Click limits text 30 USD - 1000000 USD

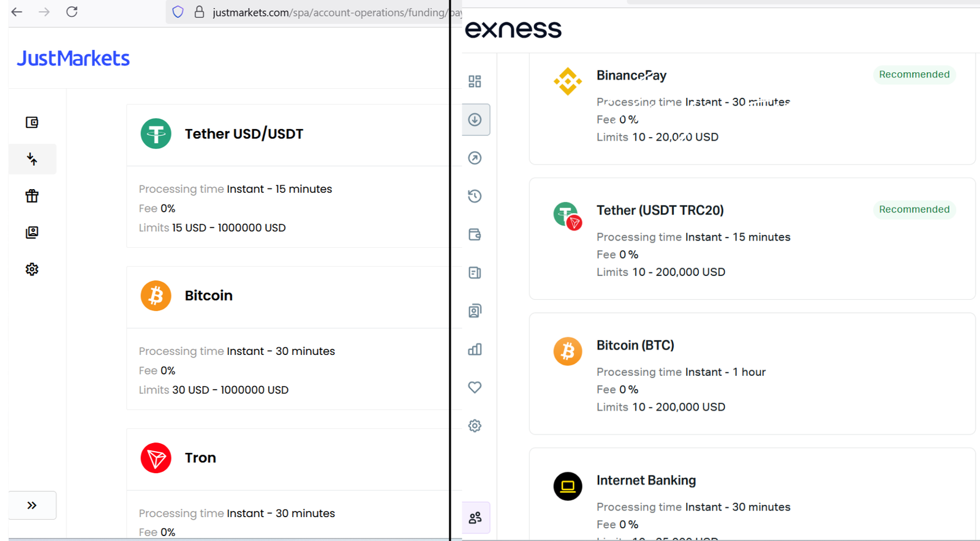(x=230, y=390)
